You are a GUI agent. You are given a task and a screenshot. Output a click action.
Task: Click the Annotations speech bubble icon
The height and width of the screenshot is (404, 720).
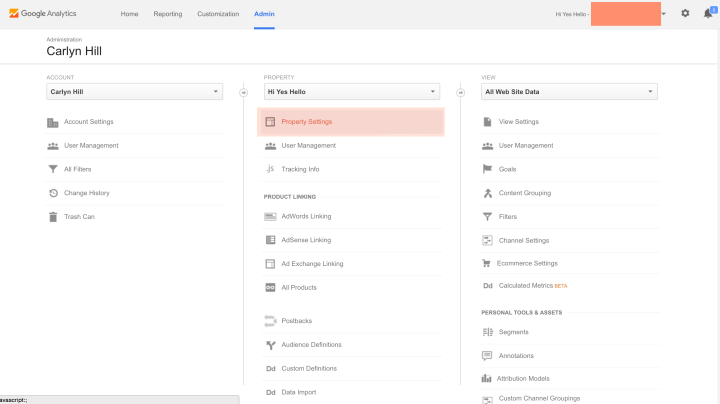(487, 356)
